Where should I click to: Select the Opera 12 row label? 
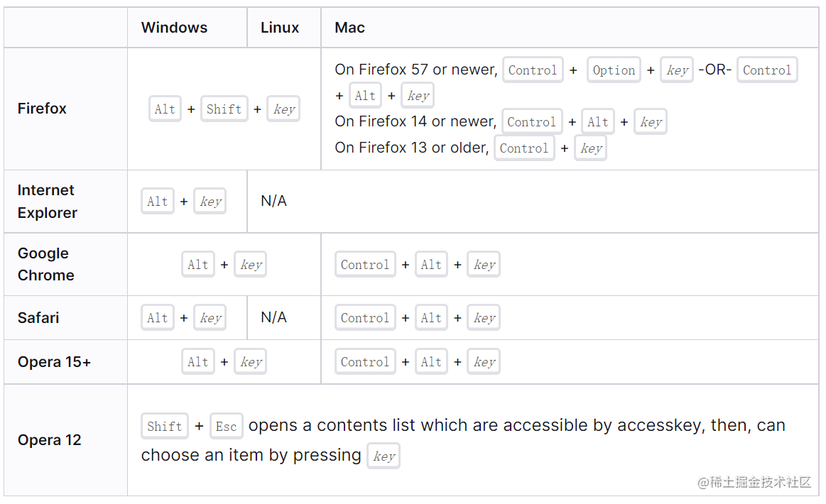click(49, 439)
